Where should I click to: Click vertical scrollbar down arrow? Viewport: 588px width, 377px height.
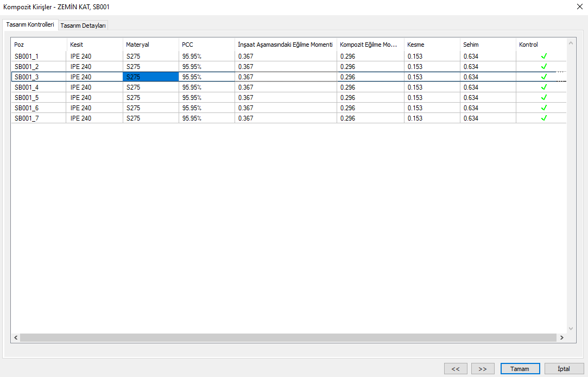coord(571,329)
